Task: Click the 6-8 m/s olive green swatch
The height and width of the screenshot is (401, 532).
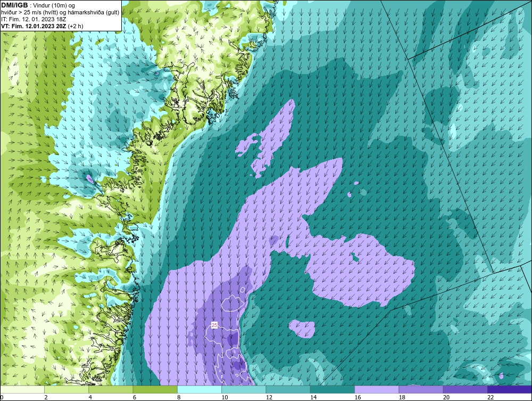Action: (155, 389)
